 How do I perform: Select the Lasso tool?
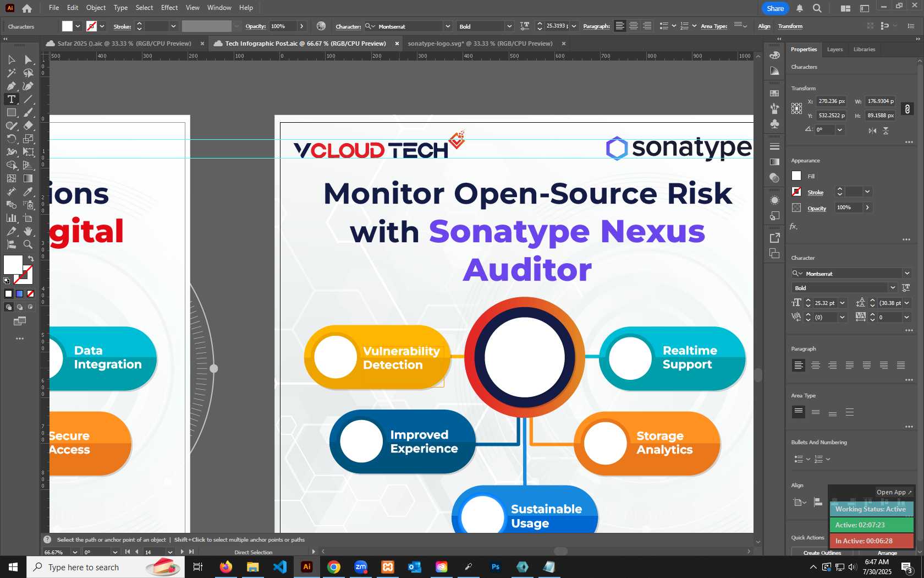(28, 73)
